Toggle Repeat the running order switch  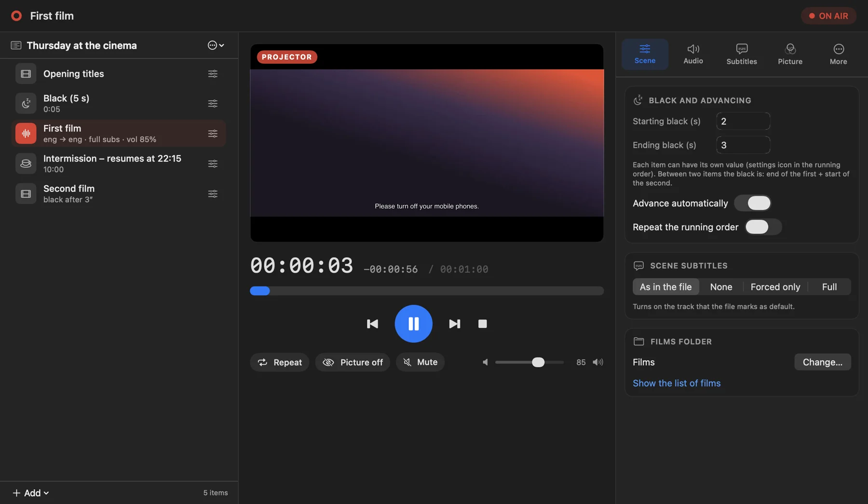click(763, 227)
